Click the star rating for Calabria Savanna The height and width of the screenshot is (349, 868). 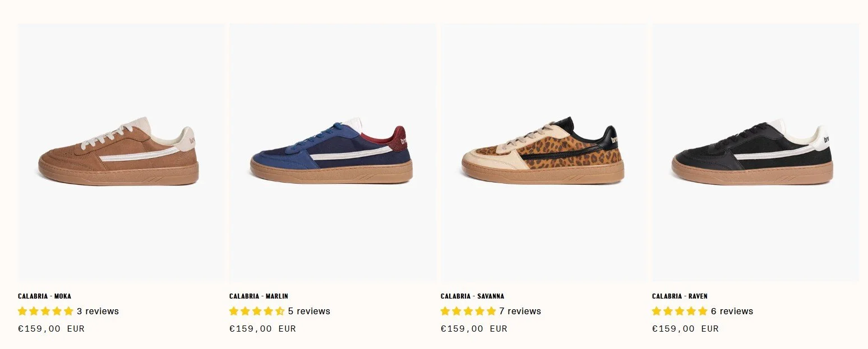click(468, 311)
